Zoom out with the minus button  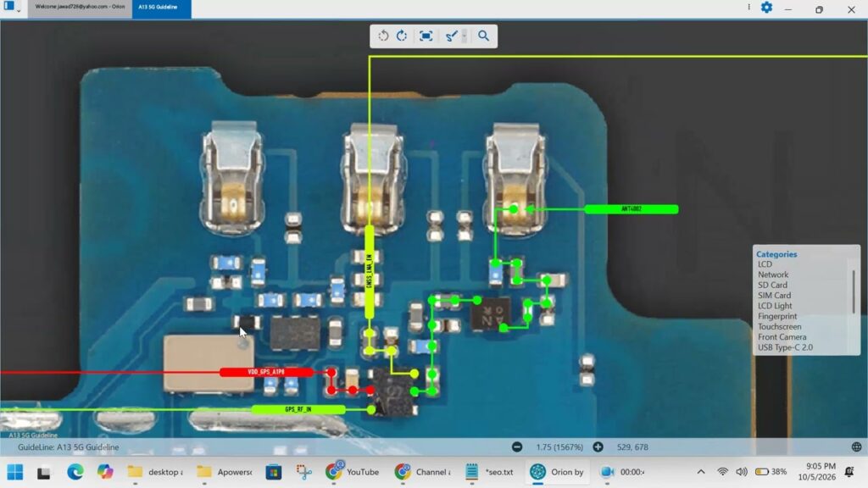pos(517,447)
